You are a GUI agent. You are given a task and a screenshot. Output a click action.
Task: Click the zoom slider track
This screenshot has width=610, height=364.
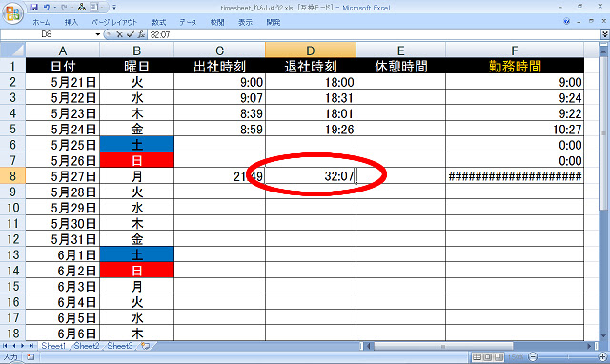568,356
